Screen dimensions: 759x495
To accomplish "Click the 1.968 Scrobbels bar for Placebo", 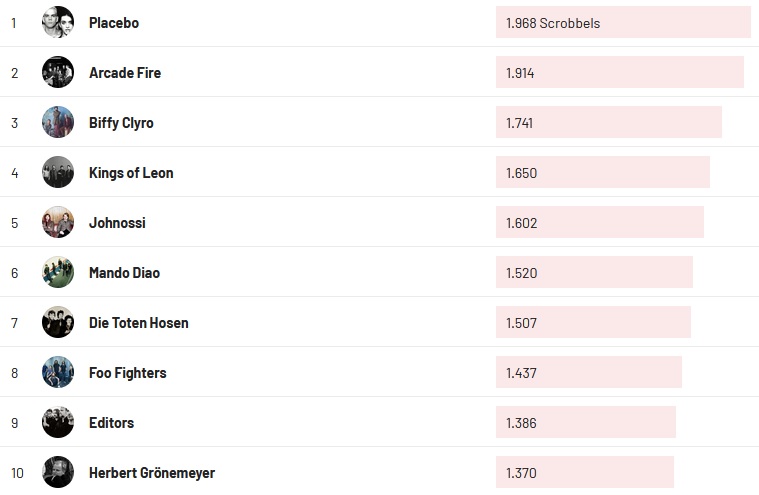I will pos(622,22).
